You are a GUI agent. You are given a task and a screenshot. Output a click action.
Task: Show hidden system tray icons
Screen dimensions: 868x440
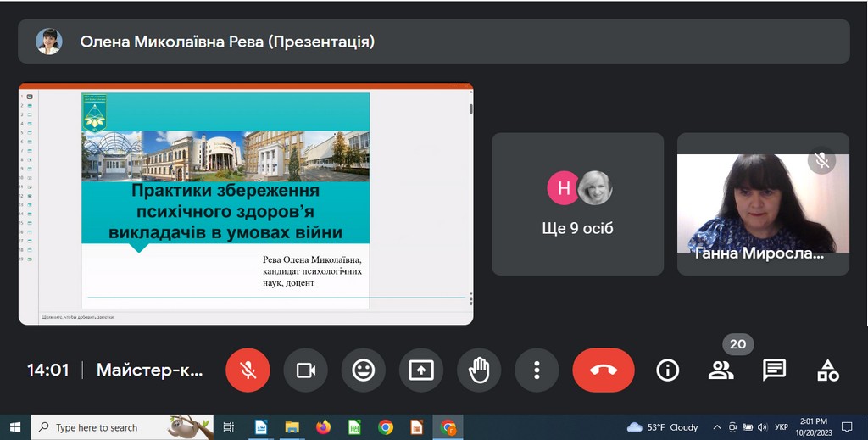pos(717,427)
